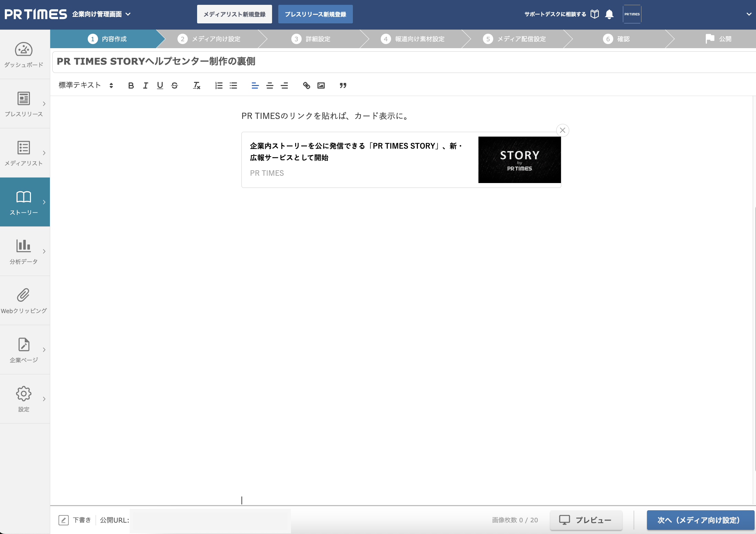The width and height of the screenshot is (756, 534).
Task: Align text center
Action: tap(270, 86)
